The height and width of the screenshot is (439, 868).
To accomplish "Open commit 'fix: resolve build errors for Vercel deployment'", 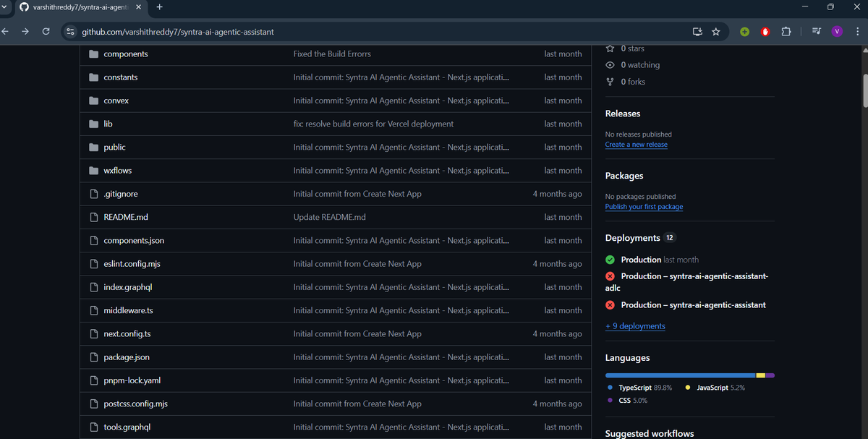I will (x=373, y=124).
